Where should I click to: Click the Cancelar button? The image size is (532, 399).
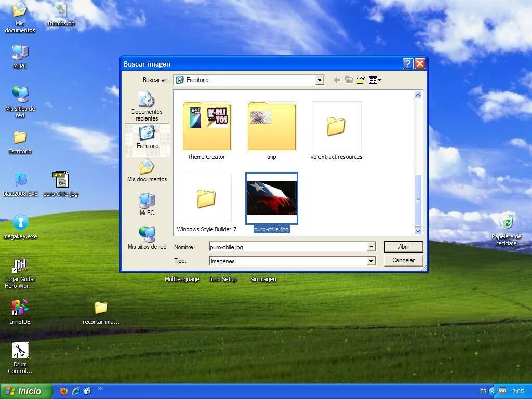pyautogui.click(x=403, y=260)
